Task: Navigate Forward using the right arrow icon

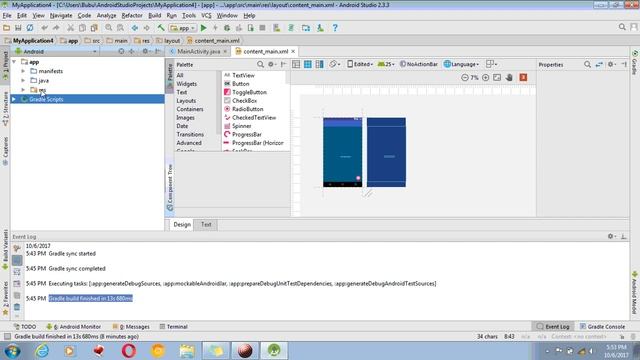Action: 146,28
